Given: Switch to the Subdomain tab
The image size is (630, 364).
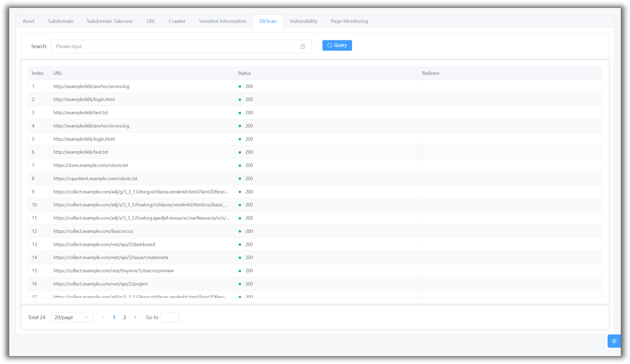Looking at the screenshot, I should (60, 21).
